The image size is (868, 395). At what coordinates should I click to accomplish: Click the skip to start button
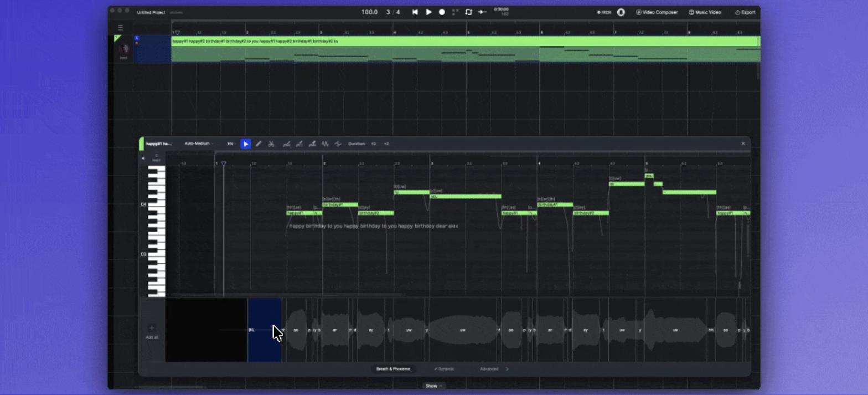pos(415,12)
